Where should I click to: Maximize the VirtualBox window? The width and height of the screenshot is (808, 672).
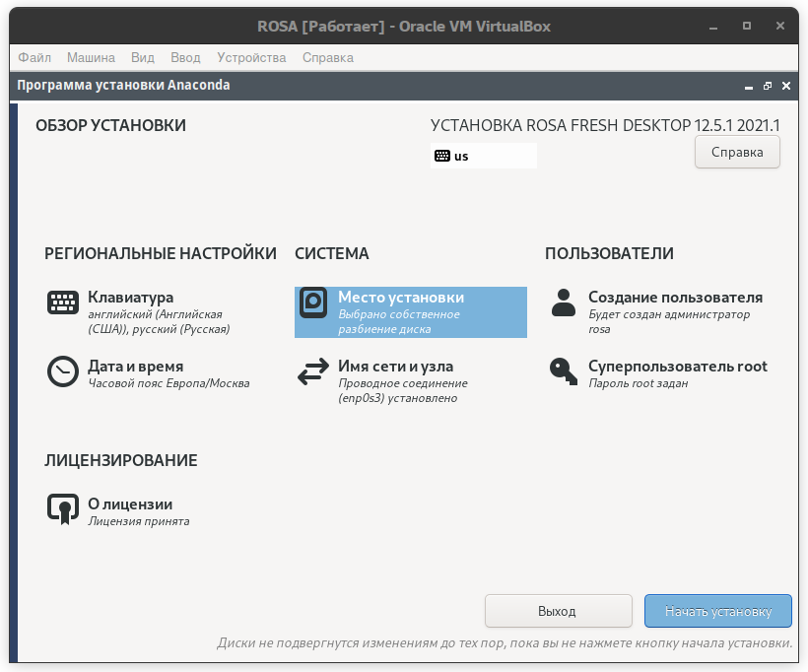click(x=747, y=26)
